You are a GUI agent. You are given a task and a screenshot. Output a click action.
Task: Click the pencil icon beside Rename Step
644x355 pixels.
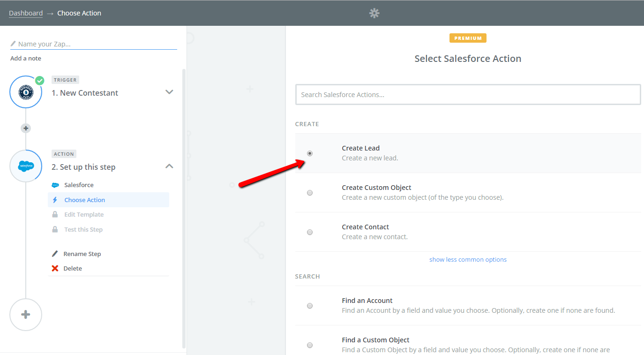(x=55, y=254)
